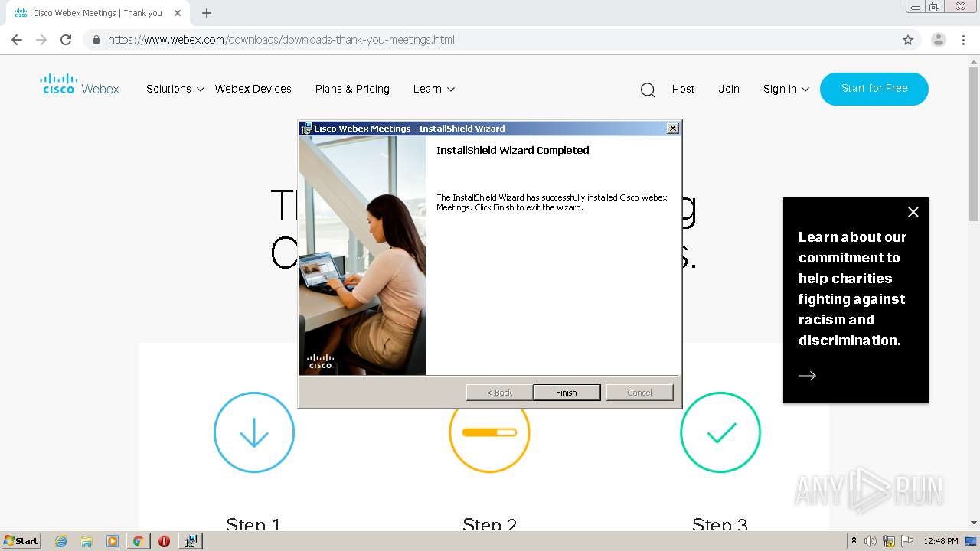Open Windows Media Player from the taskbar
This screenshot has height=551, width=980.
point(113,541)
